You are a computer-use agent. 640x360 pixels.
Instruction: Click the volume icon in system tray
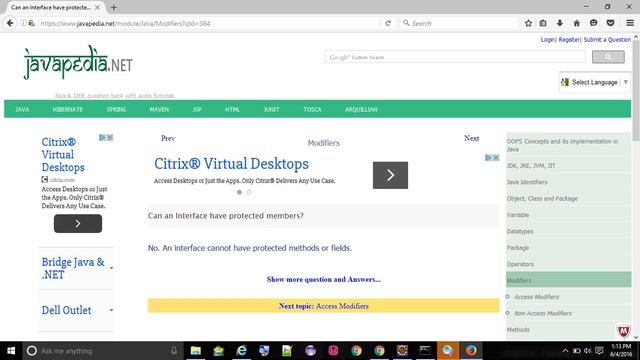coord(587,351)
